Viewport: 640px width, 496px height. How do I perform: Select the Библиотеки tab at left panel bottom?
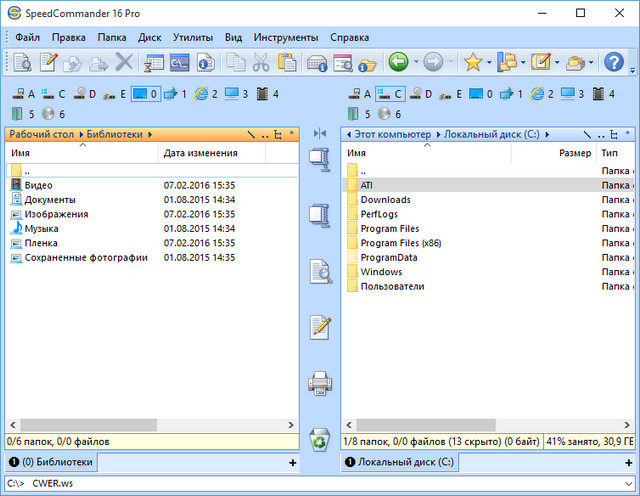(56, 462)
